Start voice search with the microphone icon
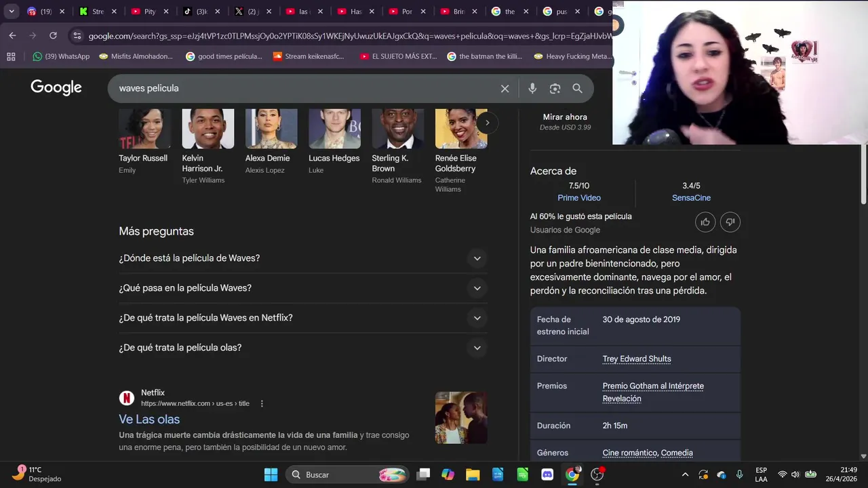Viewport: 868px width, 488px height. click(x=532, y=88)
